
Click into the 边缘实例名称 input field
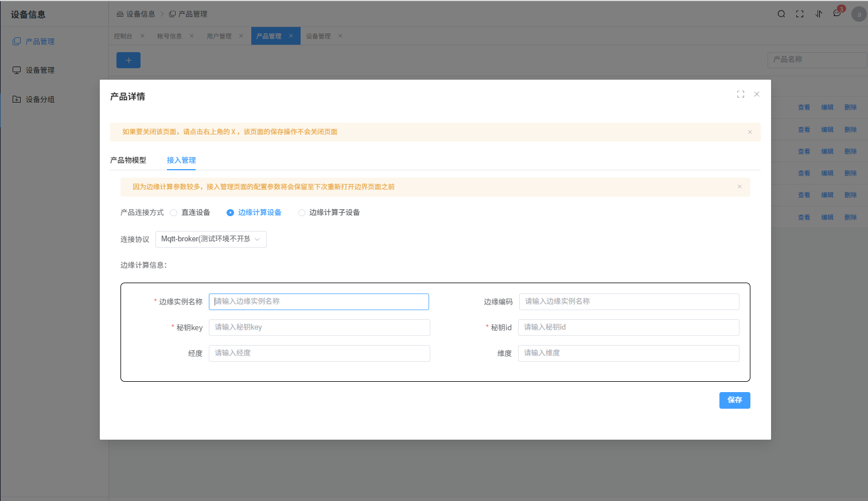click(x=318, y=302)
